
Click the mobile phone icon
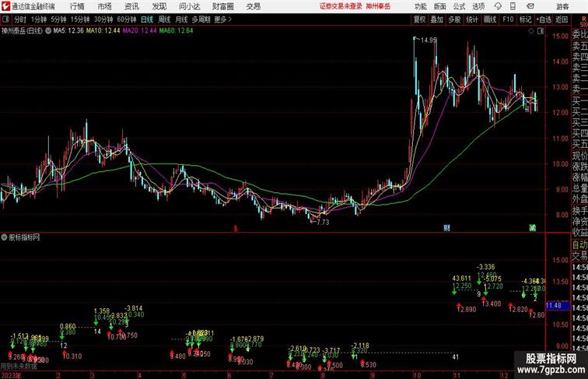click(x=513, y=6)
